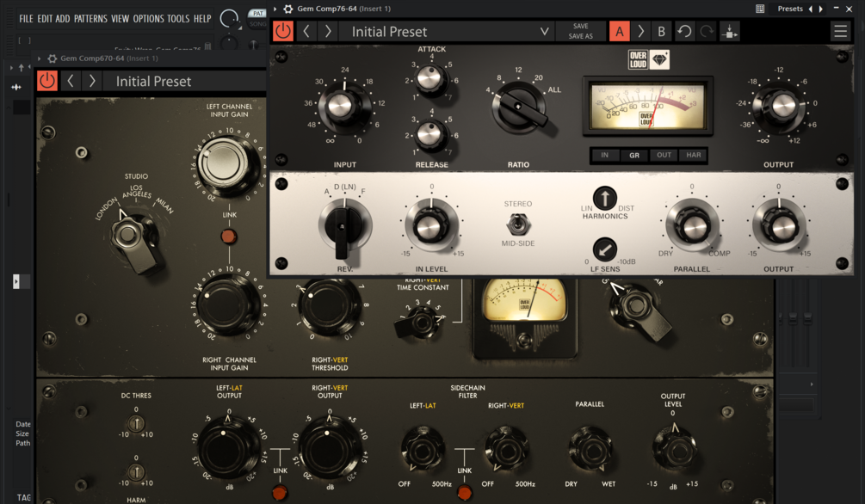Open the TOOLS menu

[x=178, y=19]
